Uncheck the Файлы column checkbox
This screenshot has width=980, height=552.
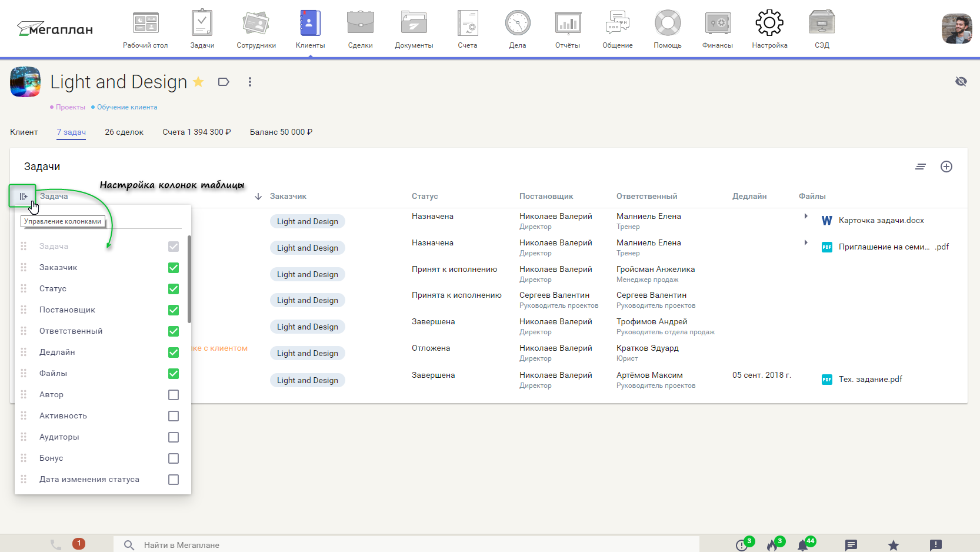tap(174, 374)
